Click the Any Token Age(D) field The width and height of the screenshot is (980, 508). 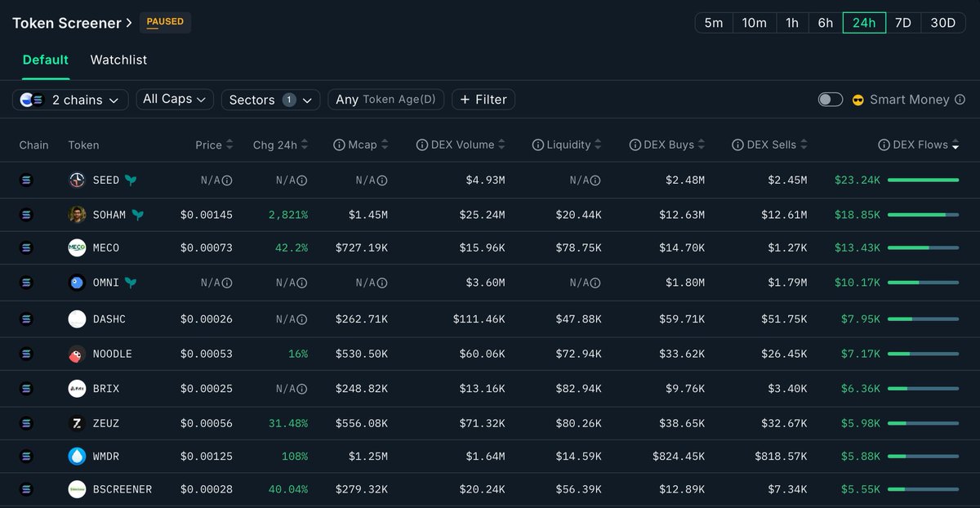click(x=386, y=100)
